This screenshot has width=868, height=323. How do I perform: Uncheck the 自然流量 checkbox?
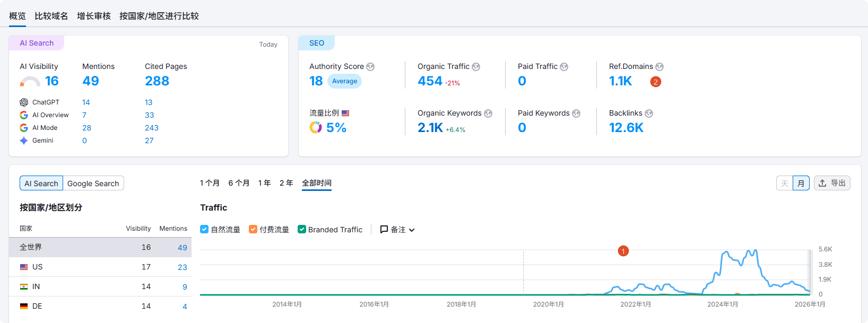[204, 230]
